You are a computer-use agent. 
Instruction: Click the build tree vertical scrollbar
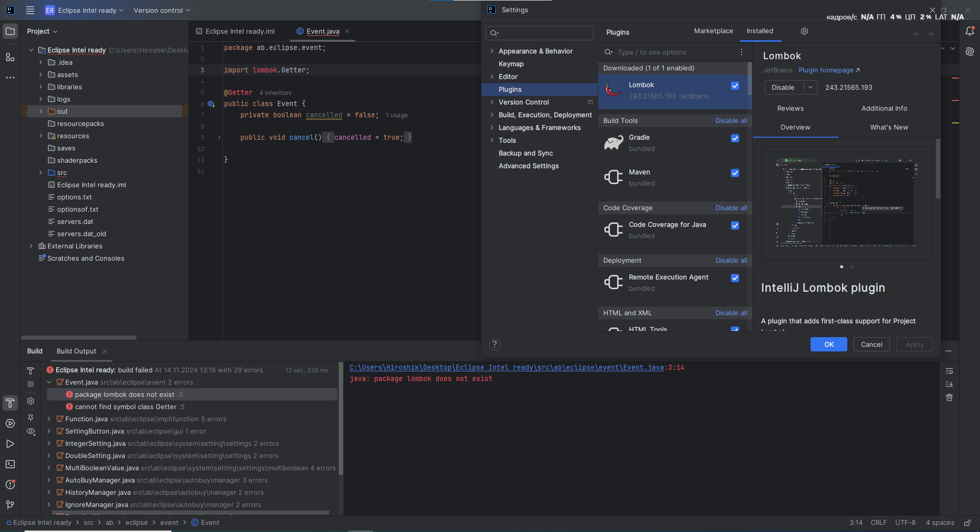coord(340,418)
